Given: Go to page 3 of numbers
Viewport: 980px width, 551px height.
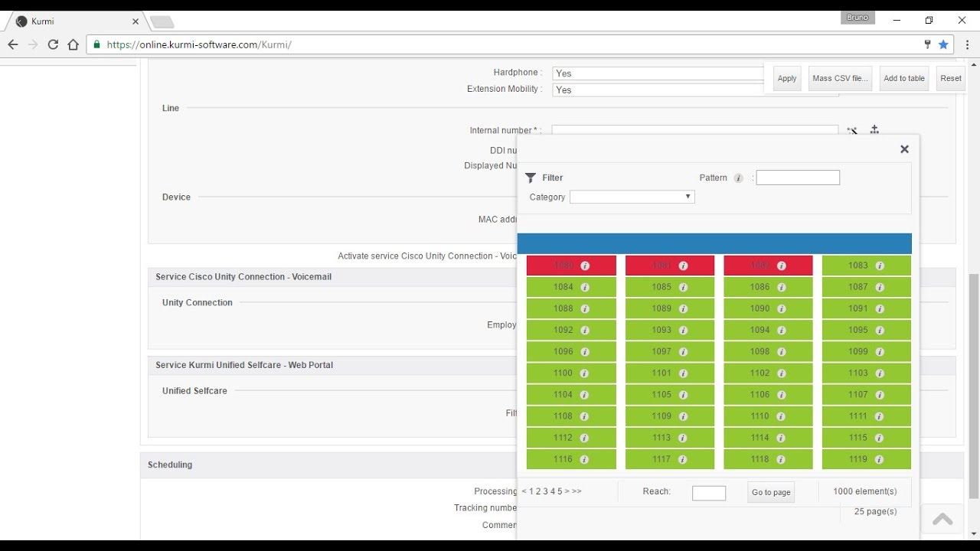Looking at the screenshot, I should click(545, 491).
